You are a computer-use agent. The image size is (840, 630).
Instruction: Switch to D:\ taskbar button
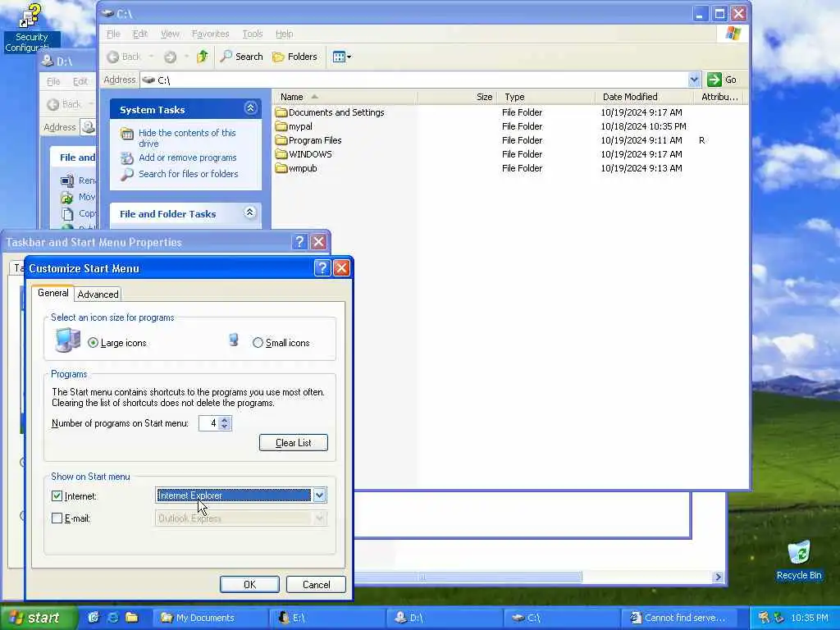(x=444, y=618)
